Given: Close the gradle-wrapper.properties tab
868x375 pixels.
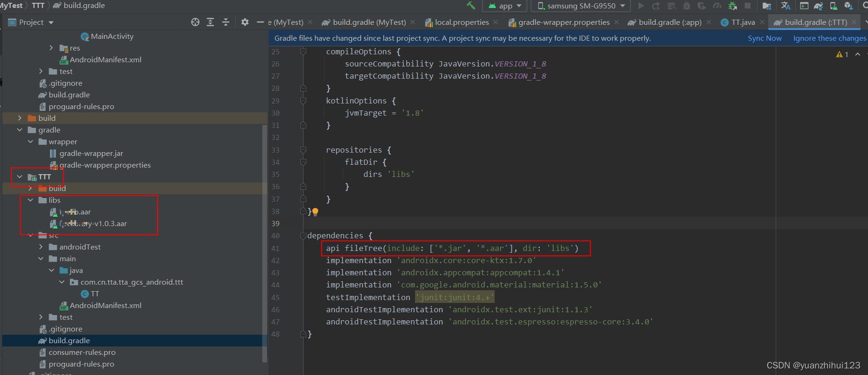Looking at the screenshot, I should click(616, 22).
